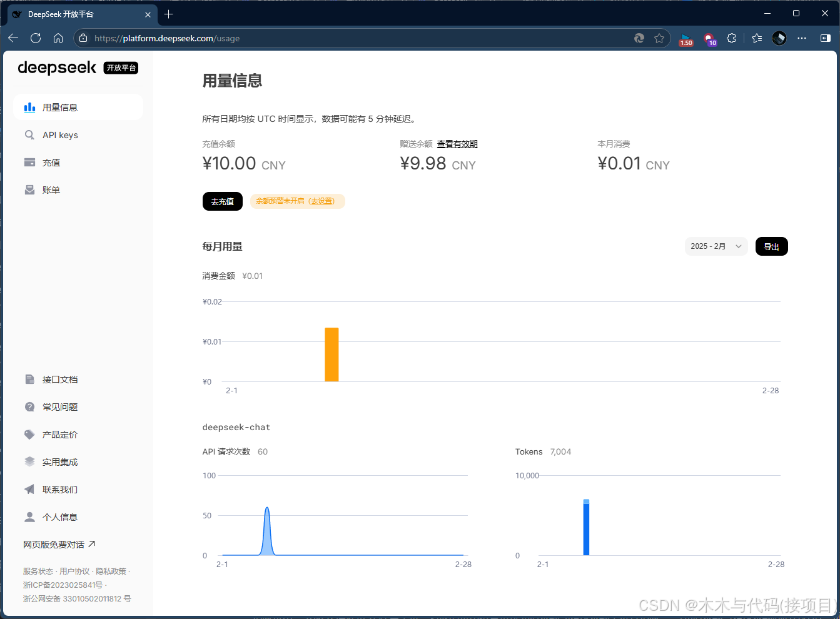Go to 充值 sidebar item
The height and width of the screenshot is (619, 840).
pos(78,163)
